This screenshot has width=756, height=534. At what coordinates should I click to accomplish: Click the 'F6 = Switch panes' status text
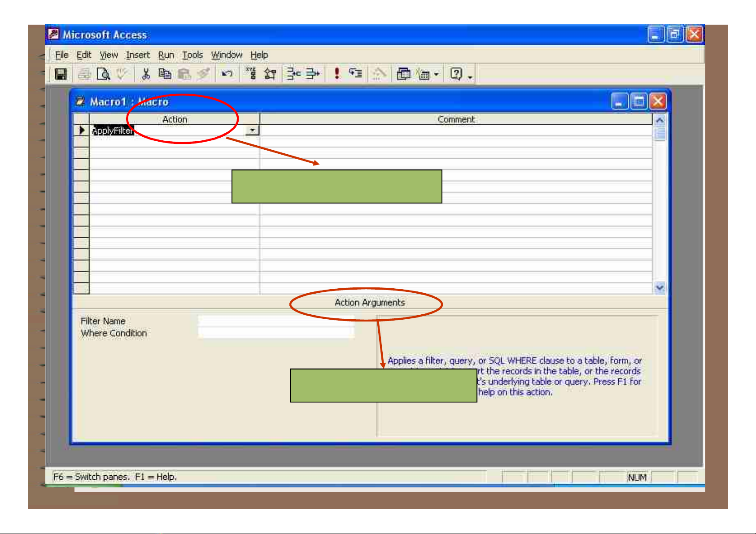point(91,477)
